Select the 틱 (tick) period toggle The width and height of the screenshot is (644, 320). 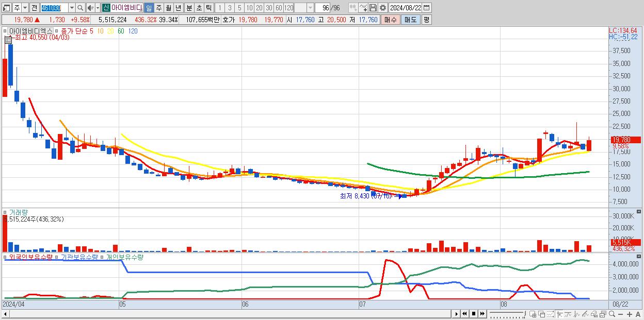208,8
